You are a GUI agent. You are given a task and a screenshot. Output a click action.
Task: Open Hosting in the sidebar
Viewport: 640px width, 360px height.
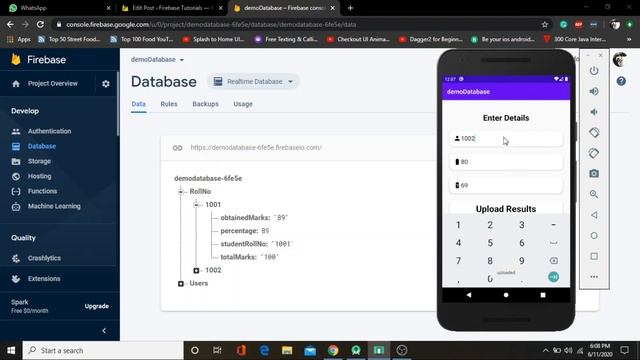39,176
